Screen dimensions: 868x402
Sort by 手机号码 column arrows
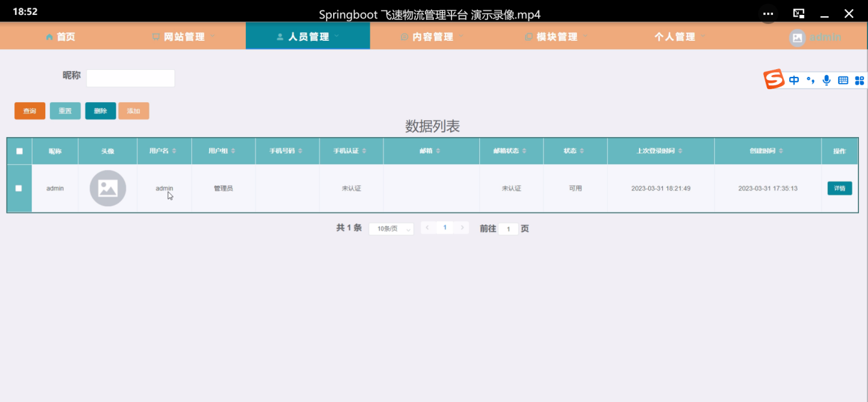tap(300, 151)
